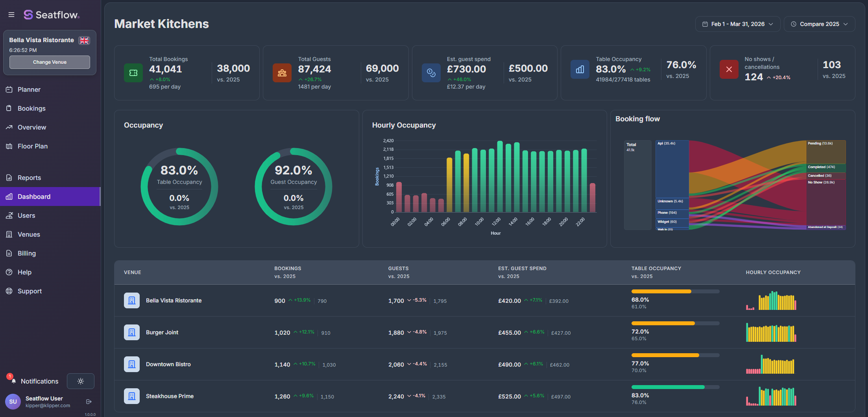The height and width of the screenshot is (417, 868).
Task: Click the Floor Plan map icon
Action: click(x=9, y=146)
